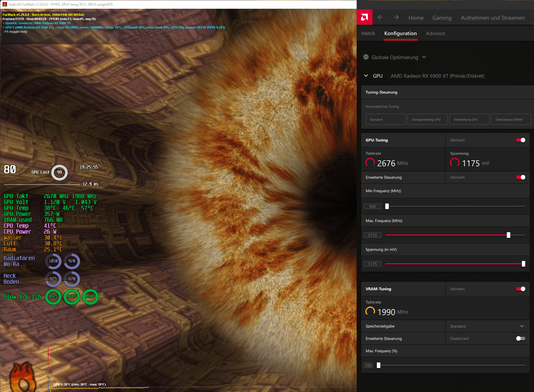Click the VRAM Taktrate 1990 MHz dial
The width and height of the screenshot is (534, 392).
pyautogui.click(x=370, y=311)
